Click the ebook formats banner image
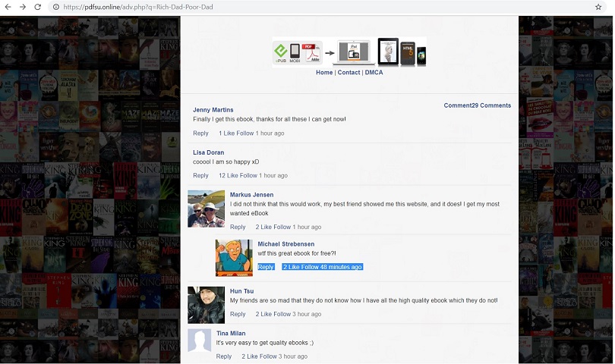This screenshot has width=615, height=364. 349,52
